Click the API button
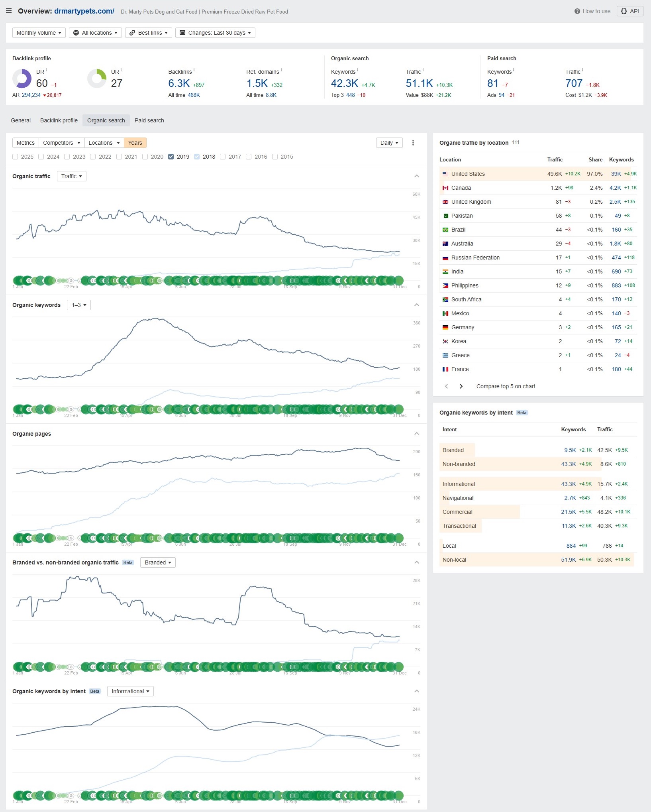 (x=629, y=11)
